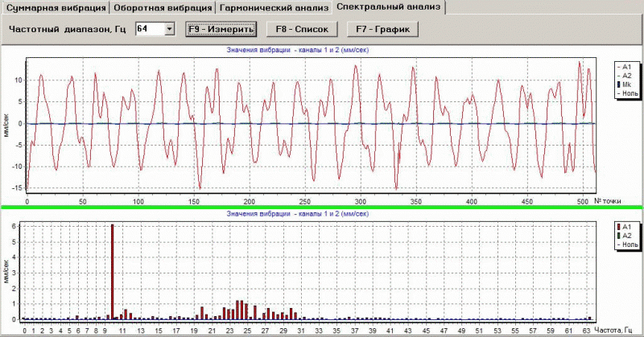Click frequency range field showing 64
Viewport: 644px width, 337px height.
tap(151, 29)
